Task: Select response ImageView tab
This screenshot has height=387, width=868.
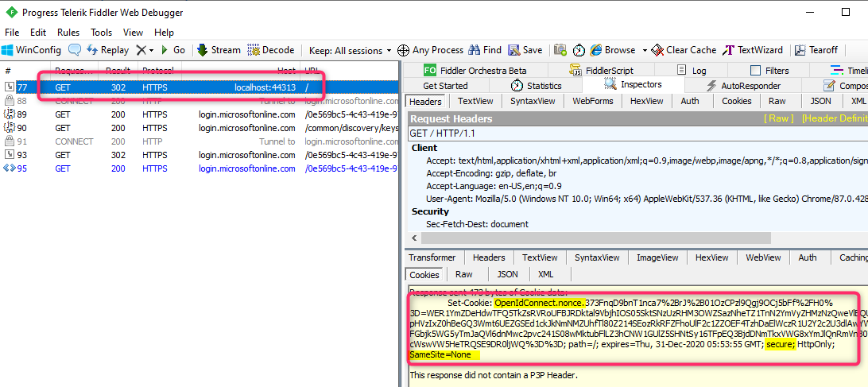Action: pos(657,257)
